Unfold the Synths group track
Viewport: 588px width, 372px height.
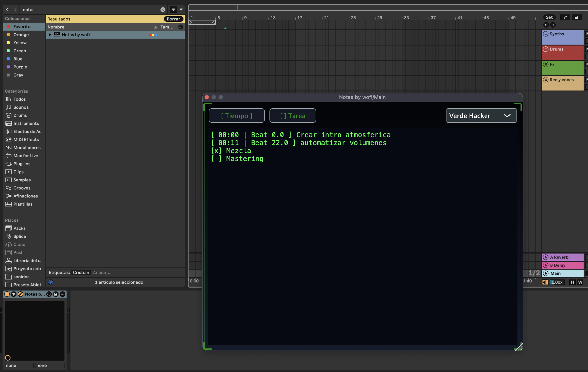pos(546,34)
